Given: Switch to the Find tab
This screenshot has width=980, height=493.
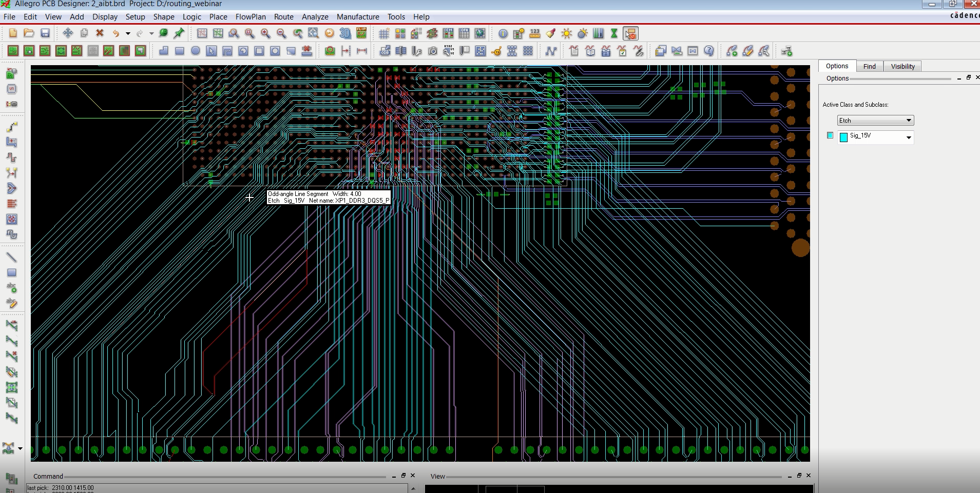Looking at the screenshot, I should [870, 66].
